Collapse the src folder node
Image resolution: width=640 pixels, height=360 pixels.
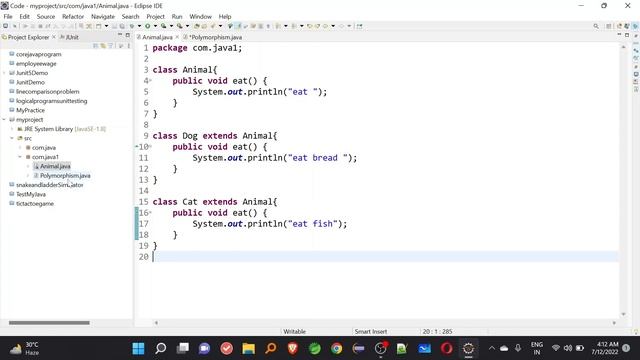pos(12,138)
